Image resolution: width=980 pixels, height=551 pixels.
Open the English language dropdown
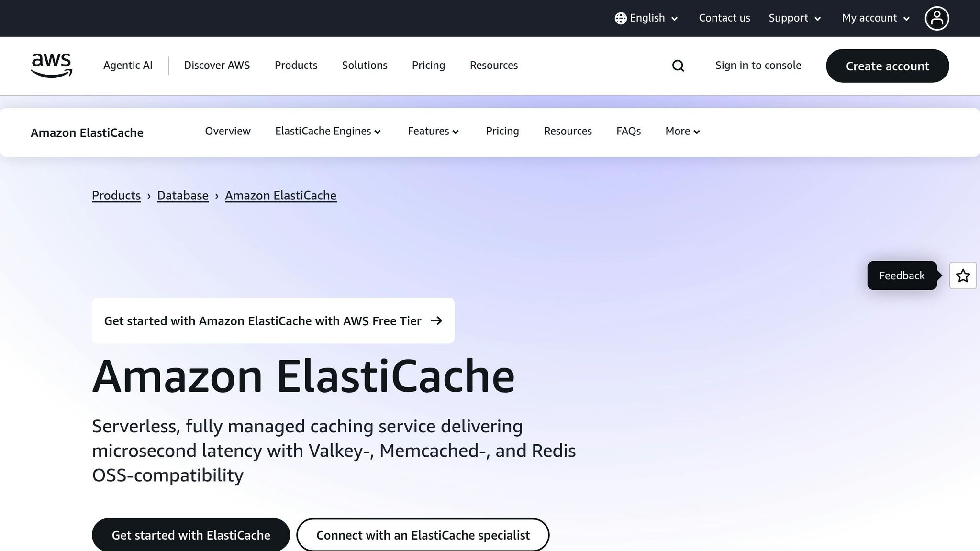point(646,18)
